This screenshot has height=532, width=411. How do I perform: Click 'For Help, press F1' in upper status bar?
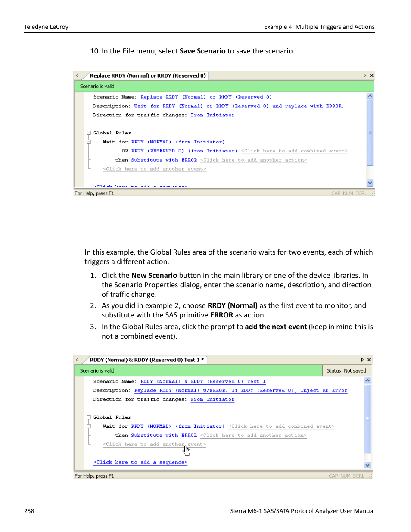[x=94, y=193]
